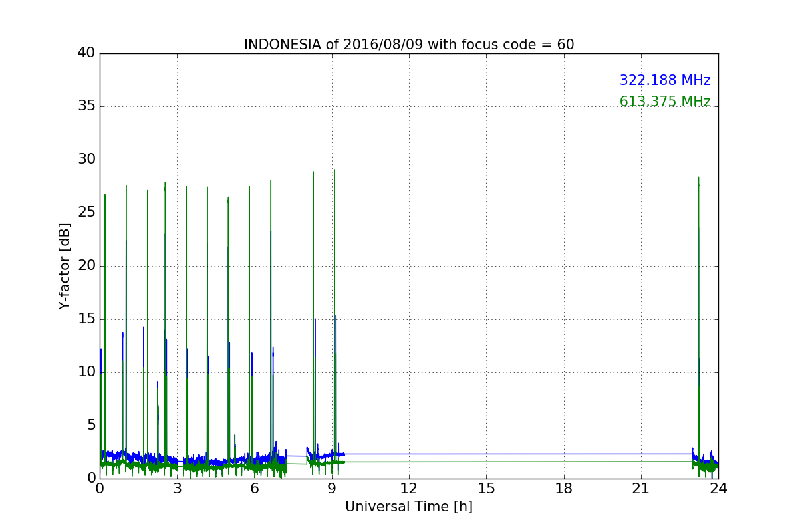Click x-axis tick label 15
Viewport: 798px width, 532px height.
pos(486,489)
